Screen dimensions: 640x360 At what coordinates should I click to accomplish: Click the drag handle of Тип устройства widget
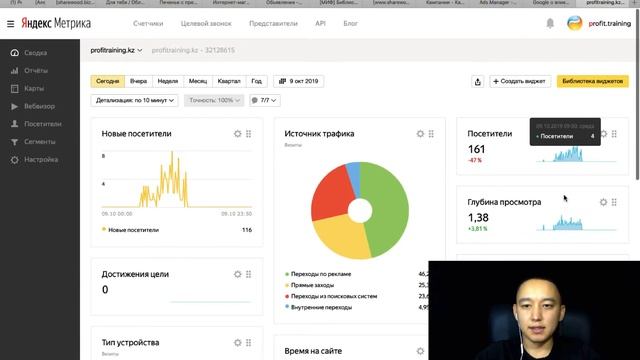pos(249,343)
